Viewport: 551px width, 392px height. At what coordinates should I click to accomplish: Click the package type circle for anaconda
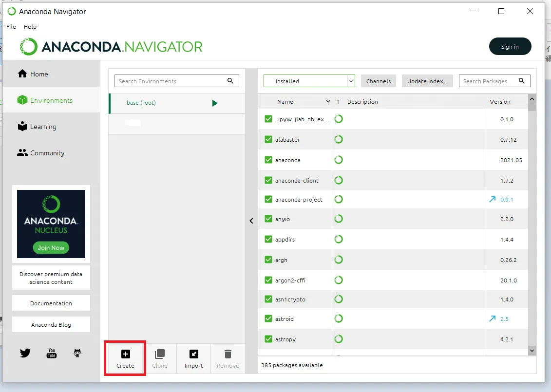pos(339,160)
